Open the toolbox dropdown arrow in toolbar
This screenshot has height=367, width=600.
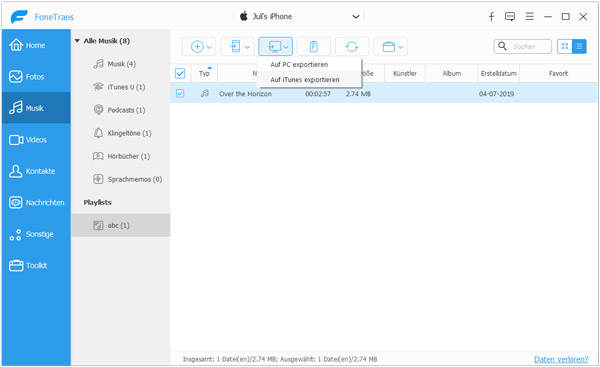tap(401, 47)
